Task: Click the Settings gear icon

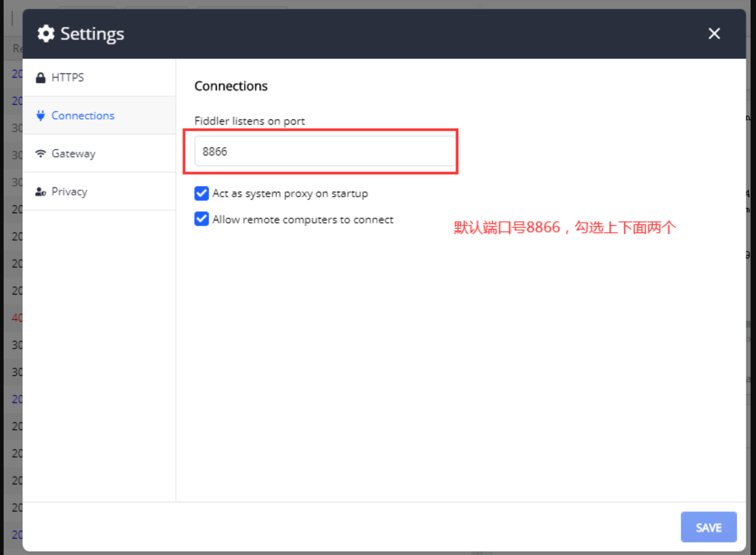Action: (46, 34)
